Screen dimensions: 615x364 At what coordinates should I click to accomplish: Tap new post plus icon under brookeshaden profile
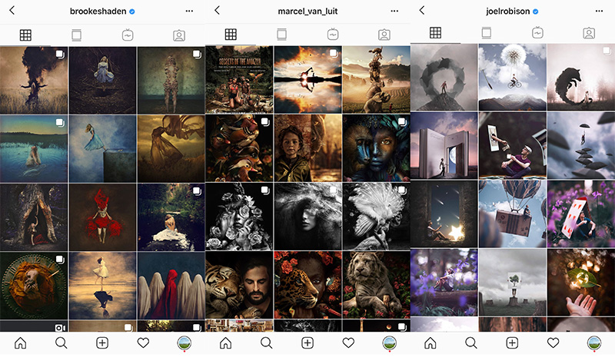[102, 343]
